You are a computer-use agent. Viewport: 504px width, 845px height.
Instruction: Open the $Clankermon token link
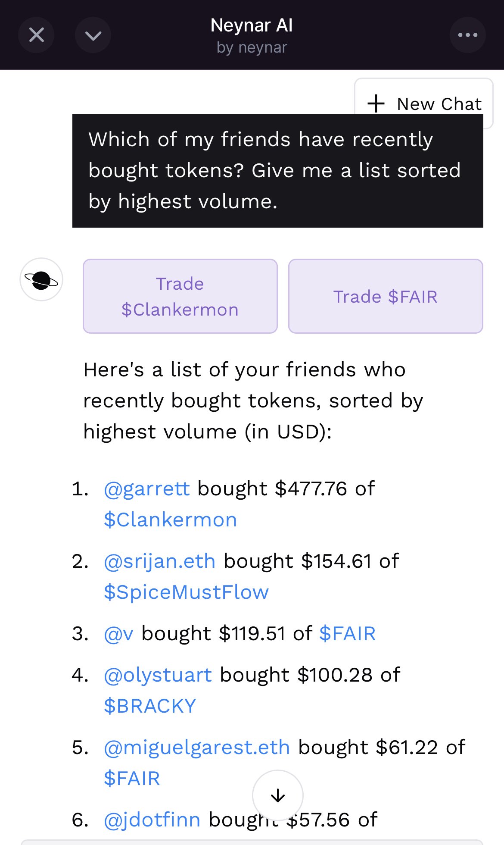point(171,520)
